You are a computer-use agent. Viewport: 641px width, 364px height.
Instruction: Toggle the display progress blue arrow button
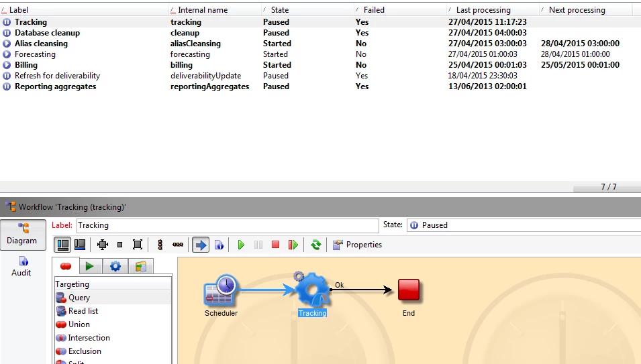click(x=201, y=245)
